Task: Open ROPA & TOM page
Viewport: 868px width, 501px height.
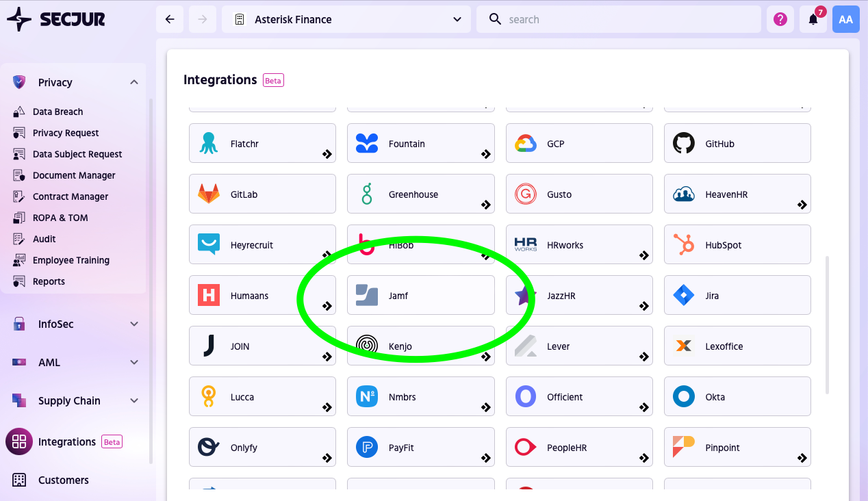Action: point(60,218)
